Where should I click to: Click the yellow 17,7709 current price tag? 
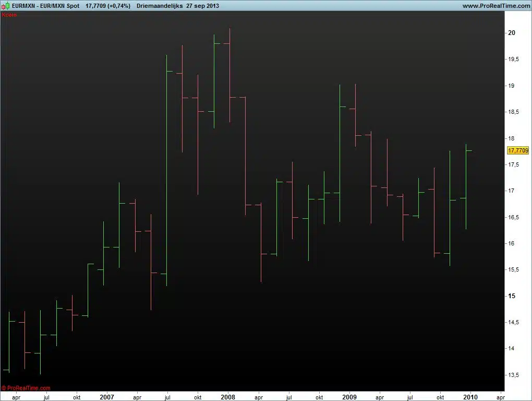tap(518, 150)
